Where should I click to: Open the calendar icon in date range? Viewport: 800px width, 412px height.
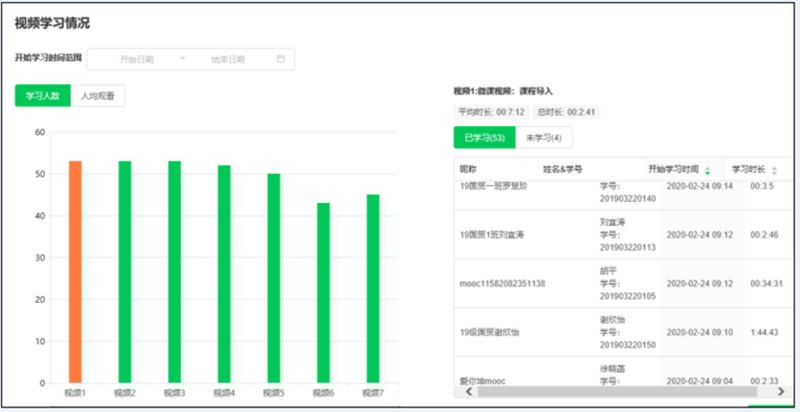[x=281, y=59]
